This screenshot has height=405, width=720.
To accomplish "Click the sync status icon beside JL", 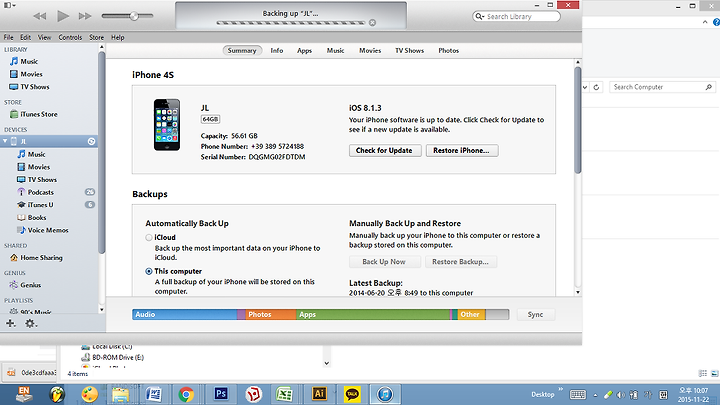I will [x=91, y=141].
